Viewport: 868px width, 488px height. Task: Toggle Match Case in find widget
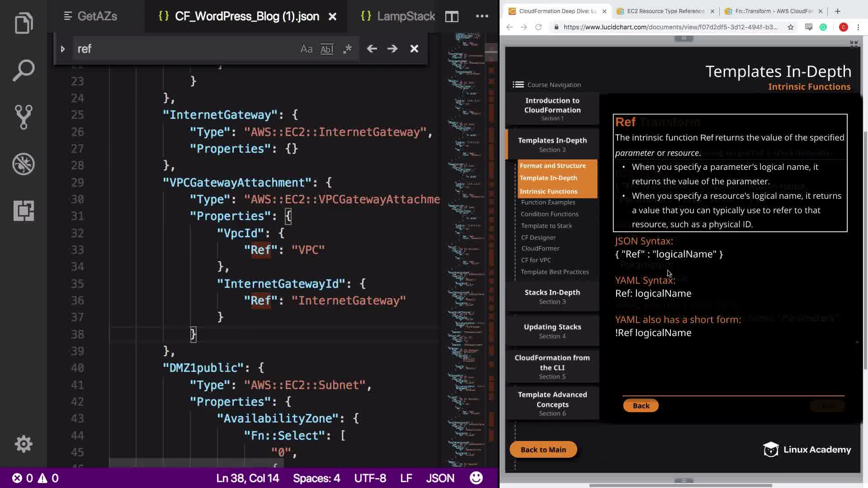pos(306,49)
